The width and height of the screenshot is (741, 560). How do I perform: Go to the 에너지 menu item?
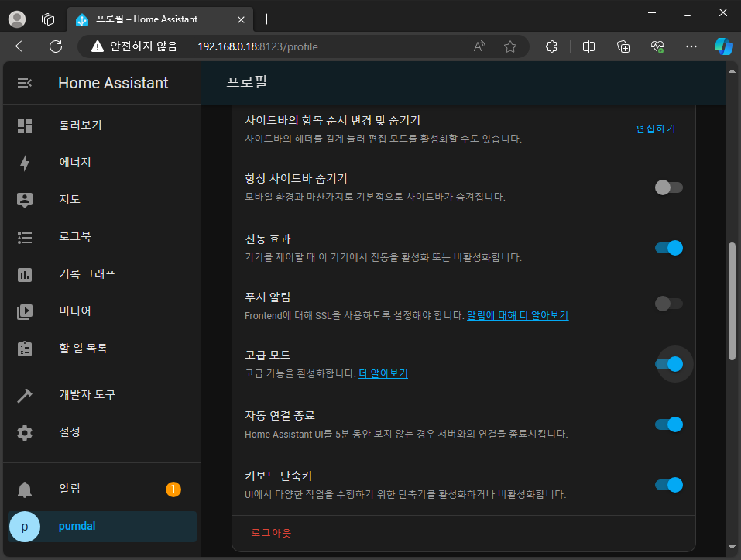coord(101,163)
